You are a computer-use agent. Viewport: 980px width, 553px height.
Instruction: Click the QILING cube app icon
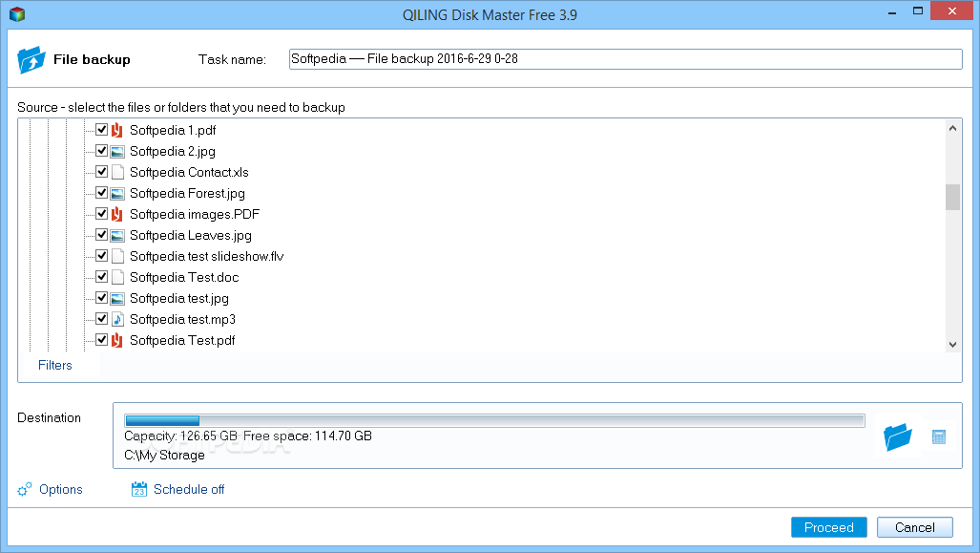17,13
